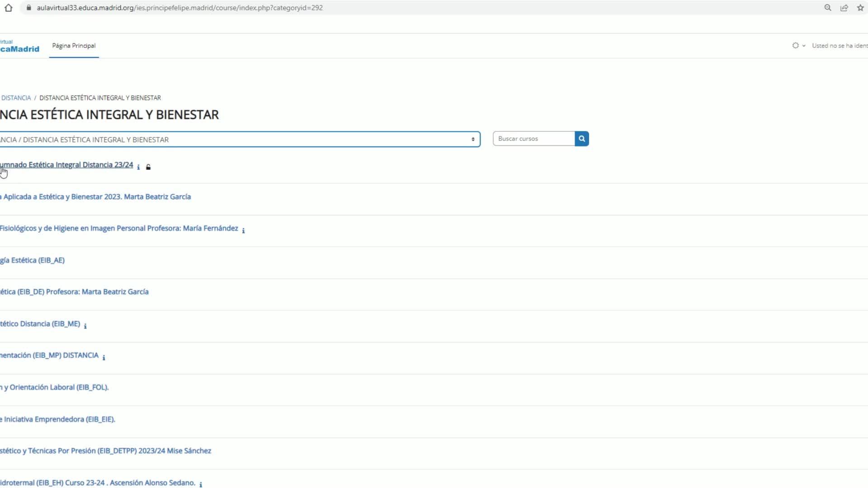The image size is (868, 488).
Task: Click info icon beside (EIB_MP) DISTANCIA course
Action: [x=104, y=358]
